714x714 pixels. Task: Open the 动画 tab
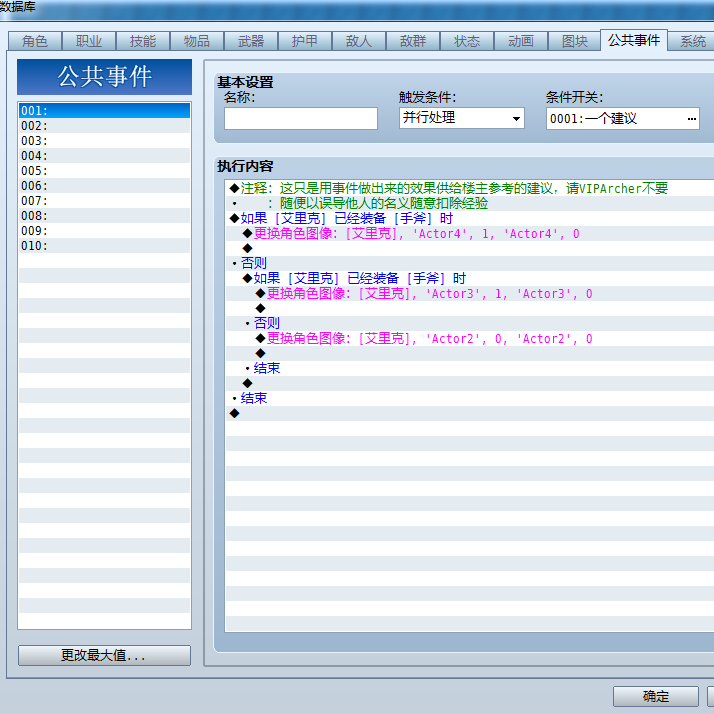pyautogui.click(x=520, y=41)
